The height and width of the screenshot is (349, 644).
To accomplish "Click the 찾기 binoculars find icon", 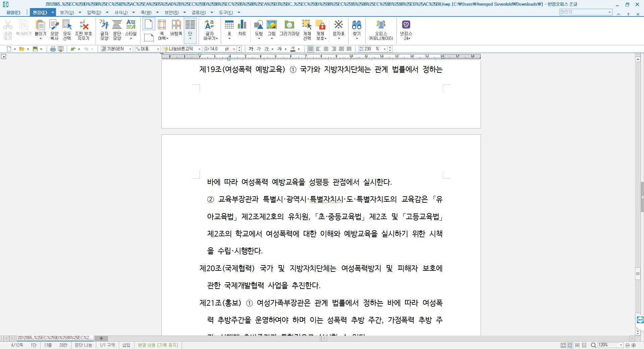I will pyautogui.click(x=357, y=28).
